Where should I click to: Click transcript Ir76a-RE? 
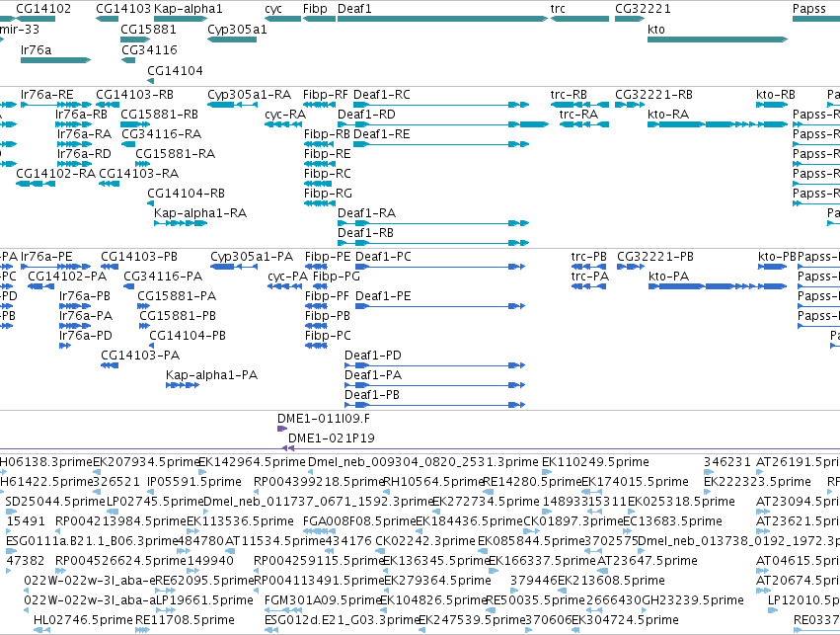coord(46,95)
